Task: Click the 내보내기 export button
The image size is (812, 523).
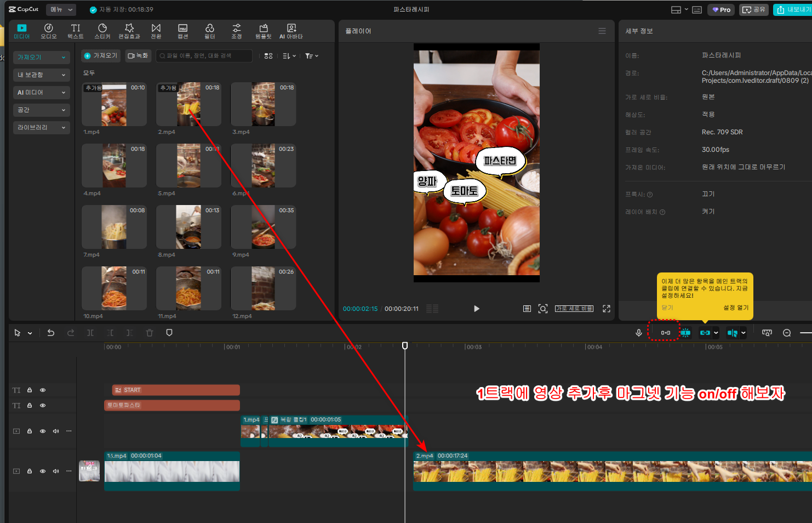Action: [793, 9]
